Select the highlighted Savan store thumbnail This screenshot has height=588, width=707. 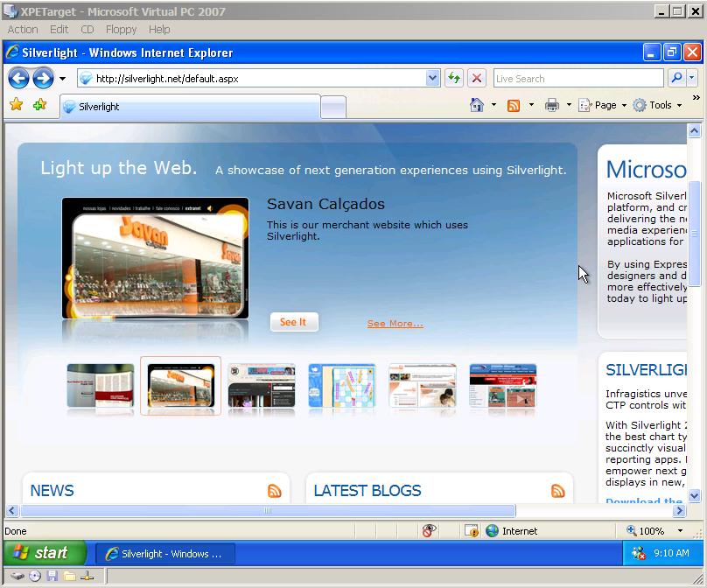pyautogui.click(x=180, y=386)
